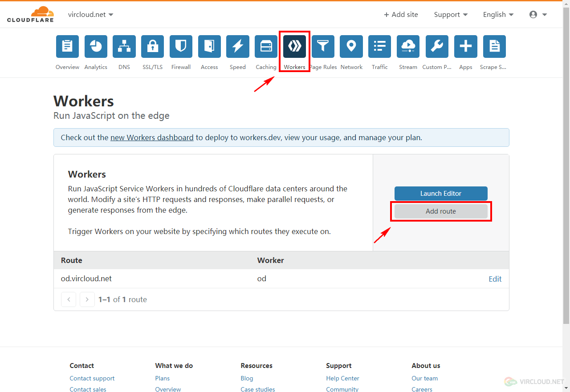Click the Launch Editor button
The width and height of the screenshot is (570, 392).
tap(441, 194)
